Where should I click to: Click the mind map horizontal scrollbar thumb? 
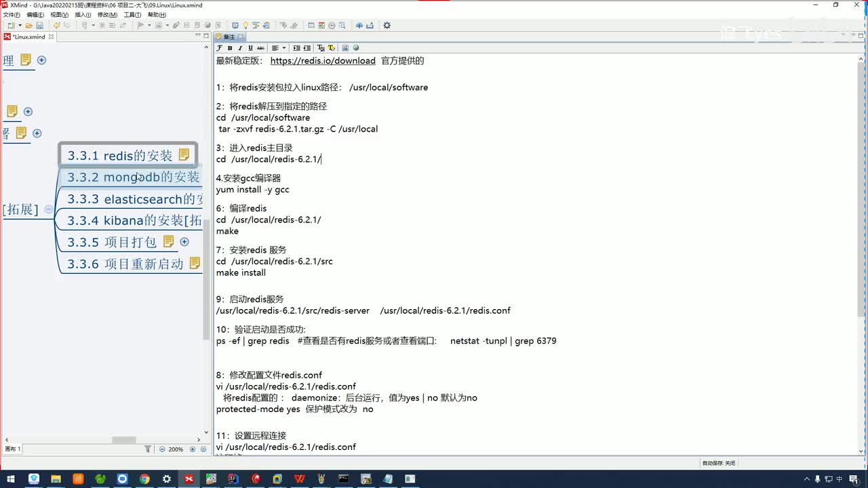(123, 440)
